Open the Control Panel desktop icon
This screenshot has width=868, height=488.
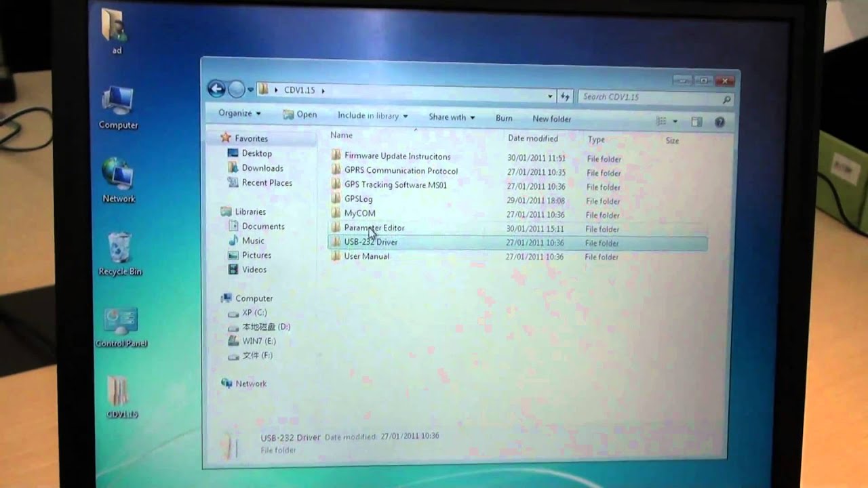121,327
